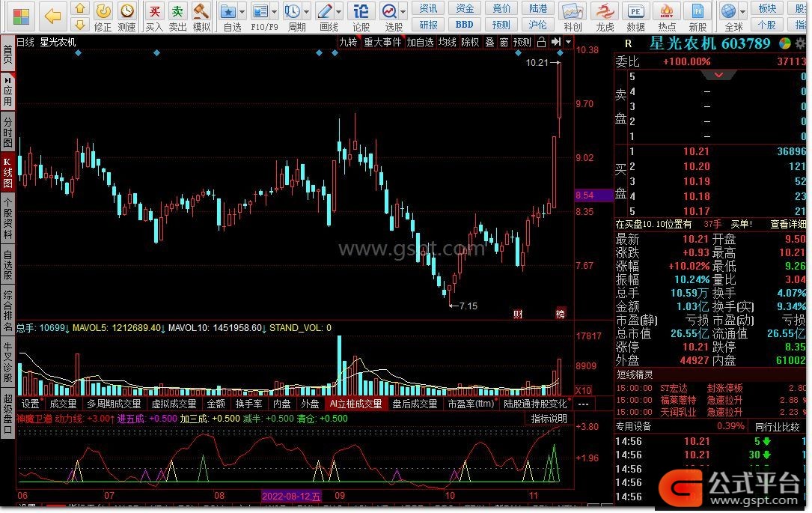Viewport: 812px width, 513px height.
Task: Expand the 自选 dropdown arrow
Action: point(242,11)
